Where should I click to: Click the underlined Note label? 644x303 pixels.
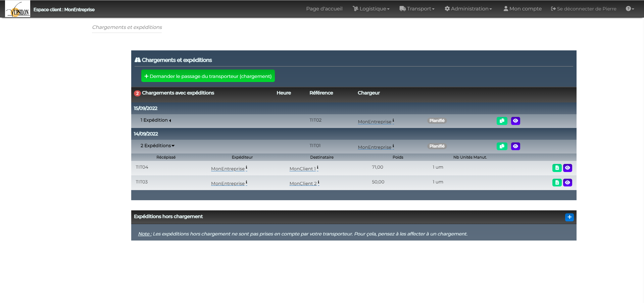tap(145, 234)
